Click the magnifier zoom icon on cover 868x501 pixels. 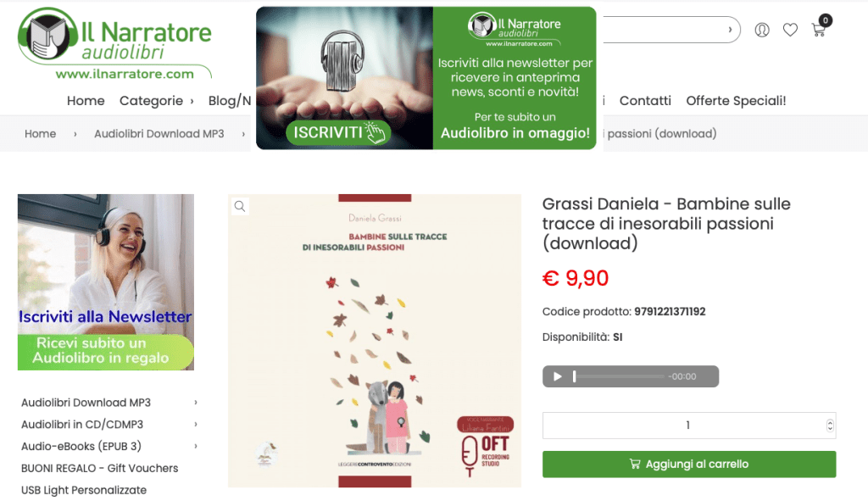(x=240, y=207)
